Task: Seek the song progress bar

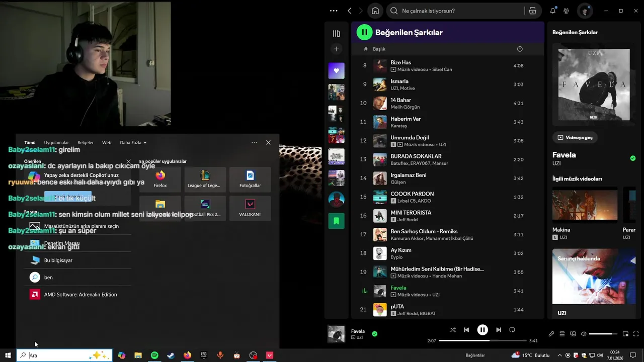Action: pos(482,340)
